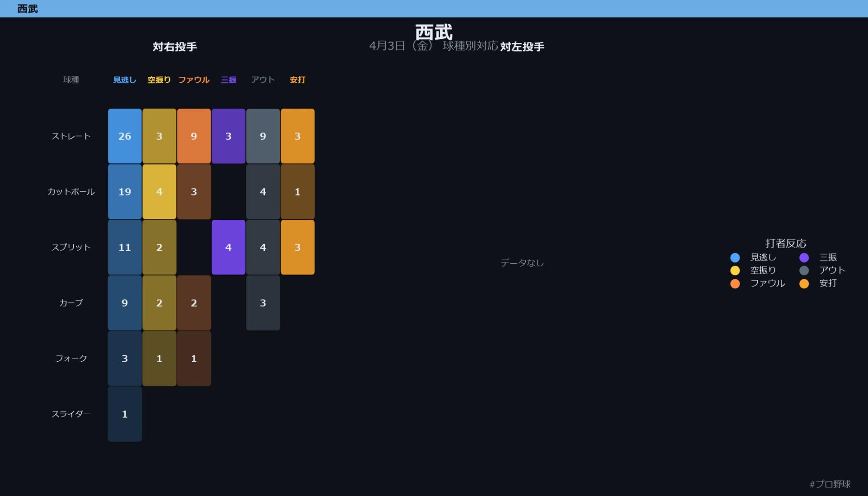
Task: Click the スライダー 見逃し cell showing 1
Action: (x=125, y=414)
